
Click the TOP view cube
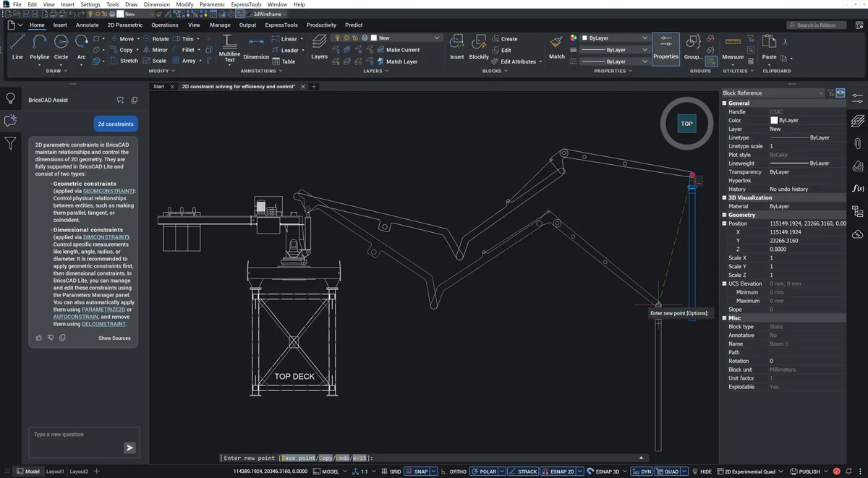(x=686, y=124)
